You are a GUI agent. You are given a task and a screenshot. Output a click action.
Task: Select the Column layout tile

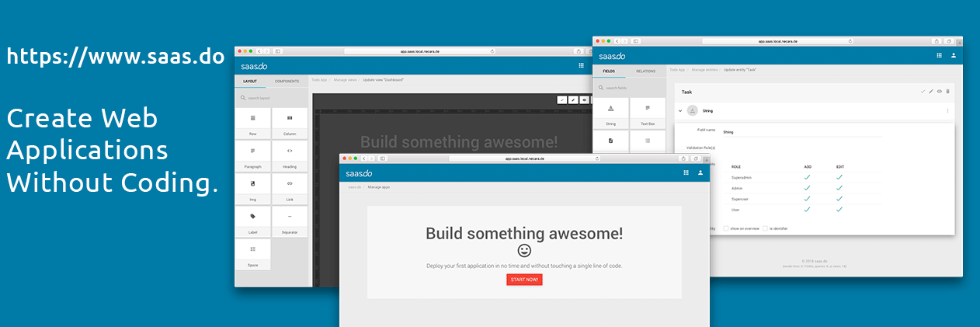[x=290, y=123]
